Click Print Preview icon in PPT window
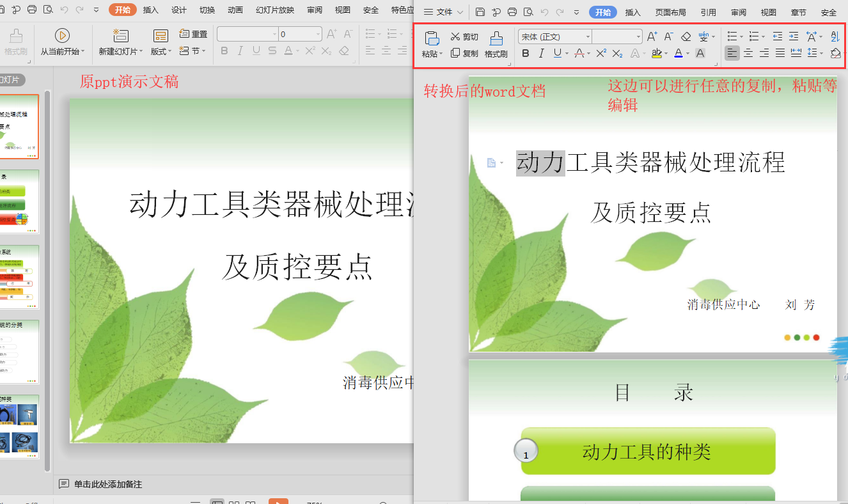This screenshot has height=504, width=848. click(x=48, y=10)
